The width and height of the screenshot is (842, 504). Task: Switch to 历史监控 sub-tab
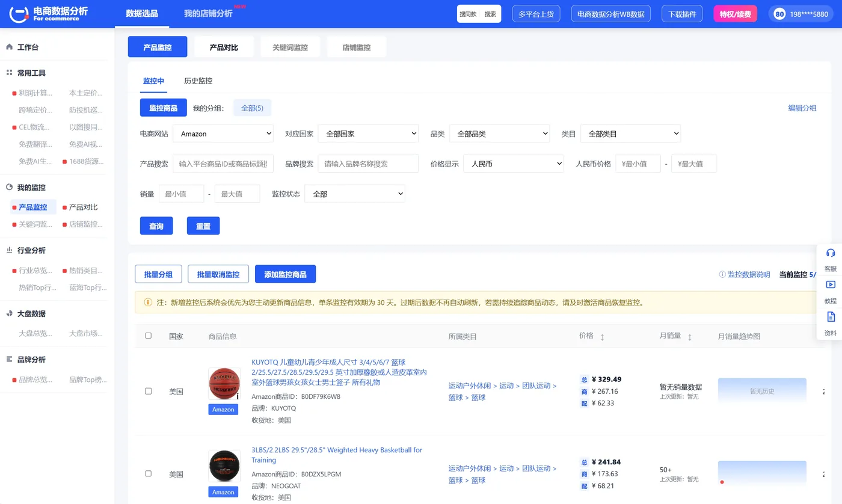point(198,81)
